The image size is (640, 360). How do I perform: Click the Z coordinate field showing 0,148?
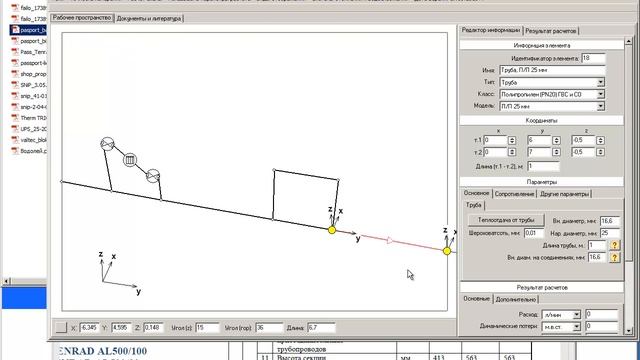(x=153, y=327)
